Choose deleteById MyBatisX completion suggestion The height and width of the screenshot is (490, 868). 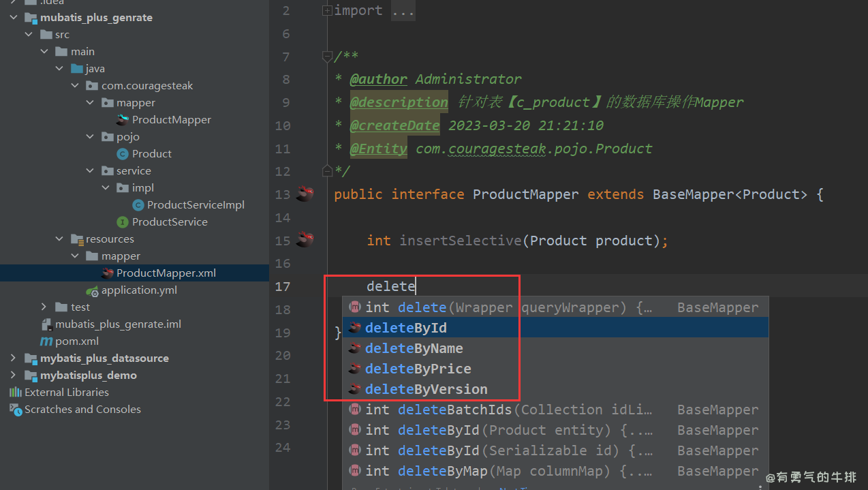pyautogui.click(x=406, y=328)
